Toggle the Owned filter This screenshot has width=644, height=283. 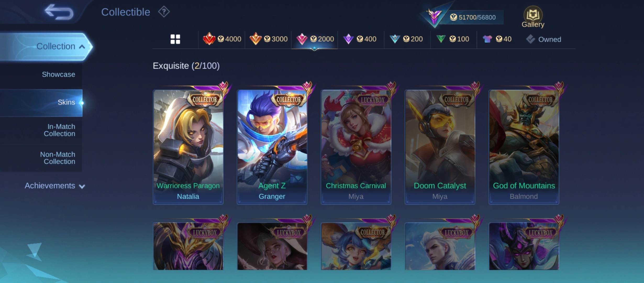(x=543, y=39)
